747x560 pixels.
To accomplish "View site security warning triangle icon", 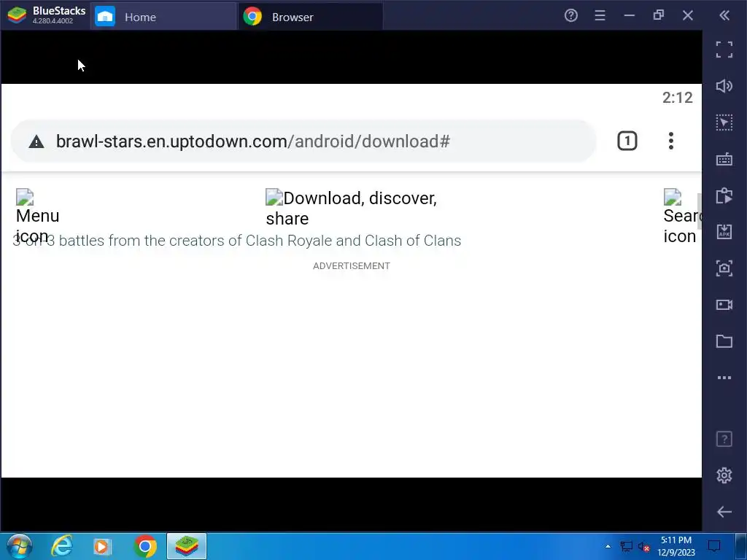I will click(x=36, y=141).
